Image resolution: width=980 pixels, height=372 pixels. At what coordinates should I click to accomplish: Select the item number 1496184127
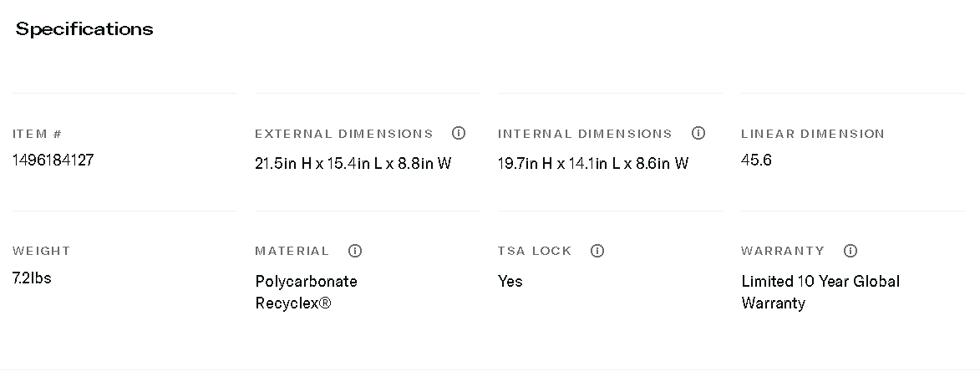tap(53, 161)
